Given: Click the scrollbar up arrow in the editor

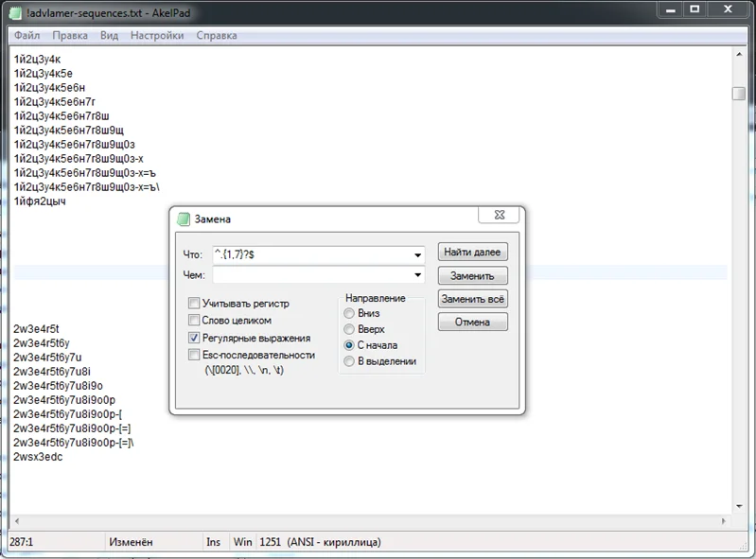Looking at the screenshot, I should tap(738, 56).
